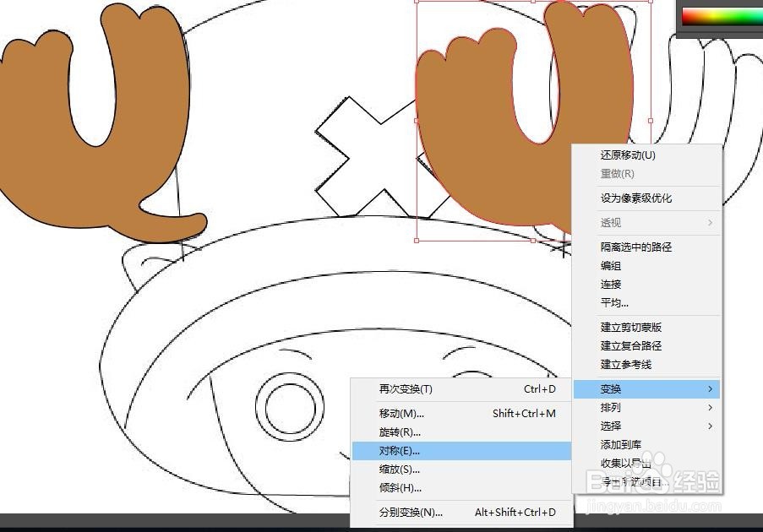Click the bottom-left handle of the antler's selection box
The height and width of the screenshot is (532, 763).
click(x=417, y=240)
